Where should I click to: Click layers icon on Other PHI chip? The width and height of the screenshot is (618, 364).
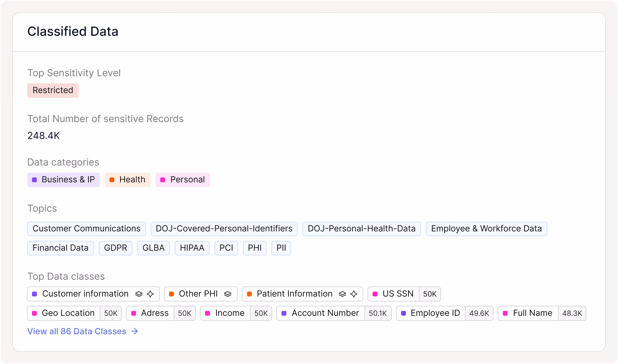[x=228, y=294]
